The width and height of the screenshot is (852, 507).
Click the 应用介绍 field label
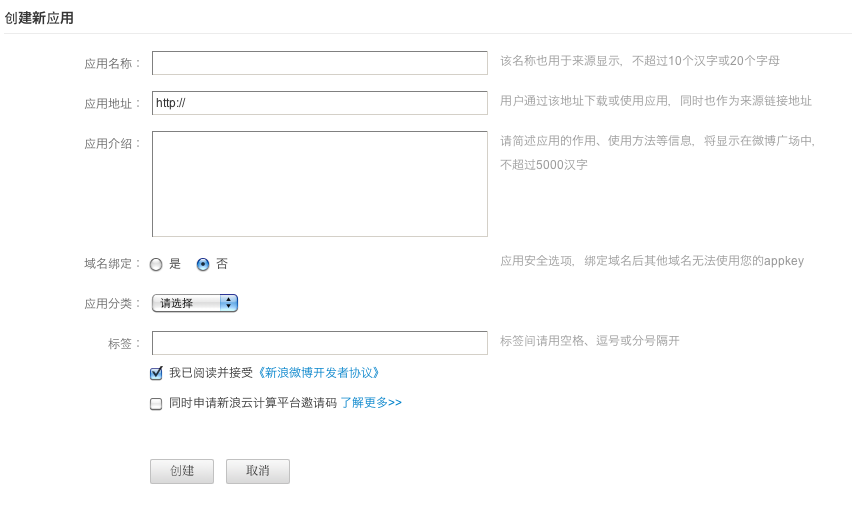113,143
